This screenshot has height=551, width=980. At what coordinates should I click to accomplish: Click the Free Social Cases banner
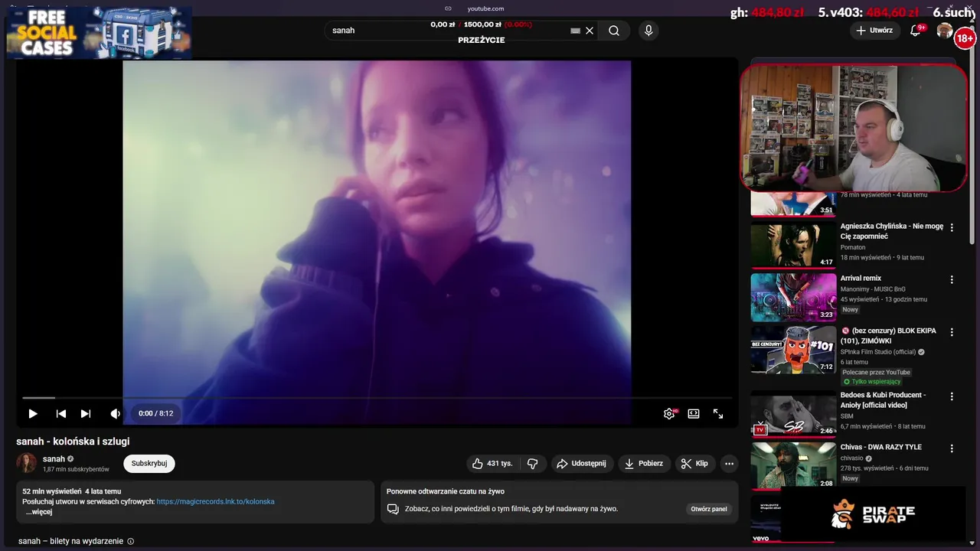[99, 33]
